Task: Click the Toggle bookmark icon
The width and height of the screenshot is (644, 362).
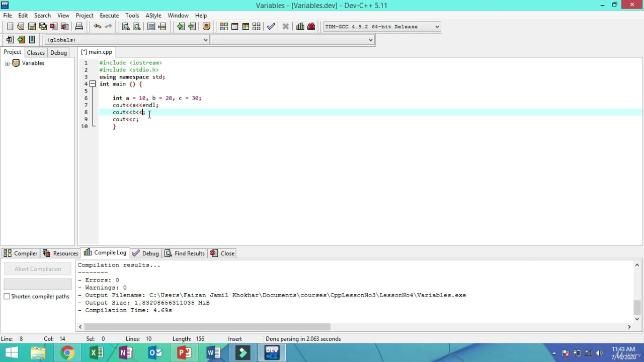Action: click(x=206, y=27)
